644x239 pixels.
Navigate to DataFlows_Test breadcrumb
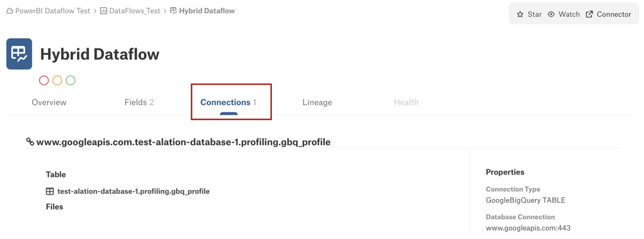[x=135, y=11]
